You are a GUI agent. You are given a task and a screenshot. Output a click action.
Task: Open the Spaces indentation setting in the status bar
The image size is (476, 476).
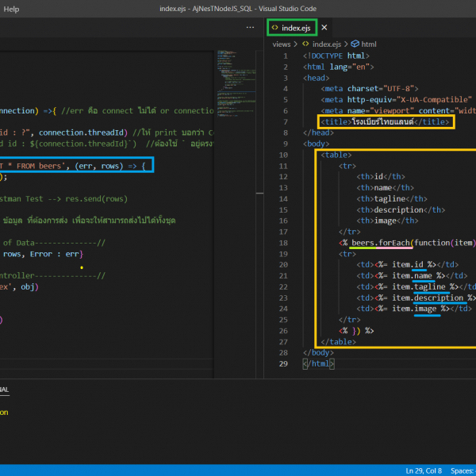click(x=463, y=470)
